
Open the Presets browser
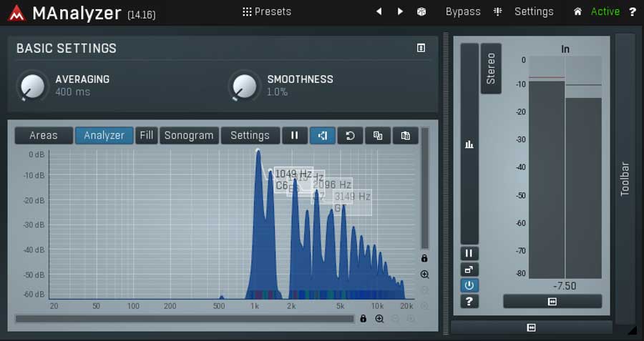click(267, 11)
